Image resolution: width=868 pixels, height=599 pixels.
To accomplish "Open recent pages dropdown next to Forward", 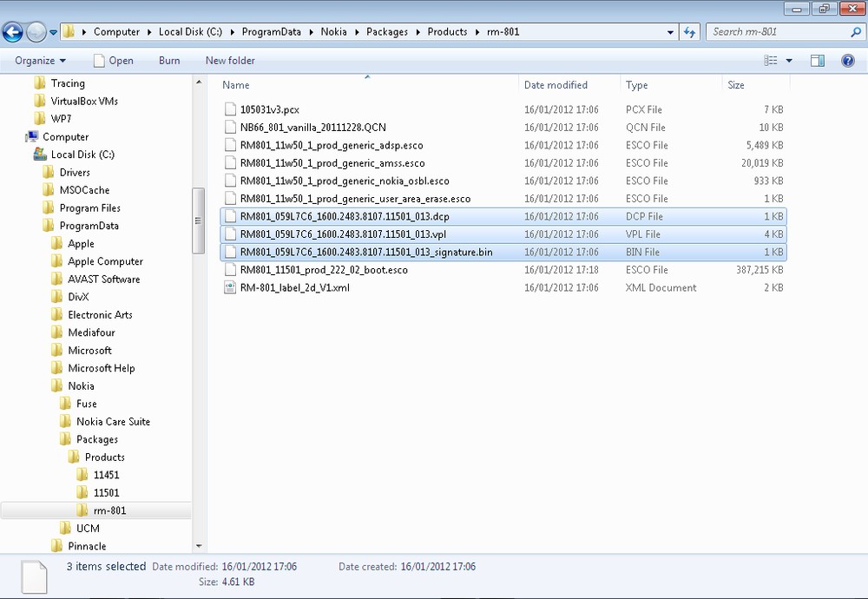I will 53,32.
